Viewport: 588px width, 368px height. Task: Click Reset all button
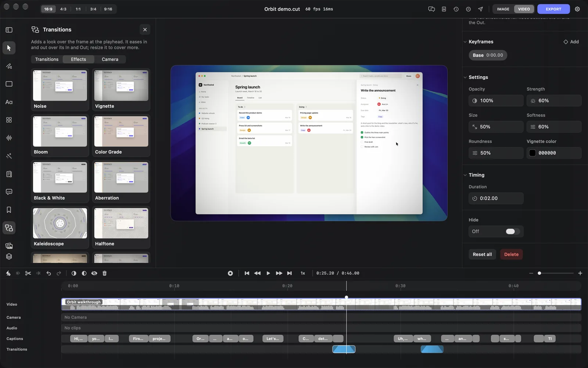tap(482, 254)
